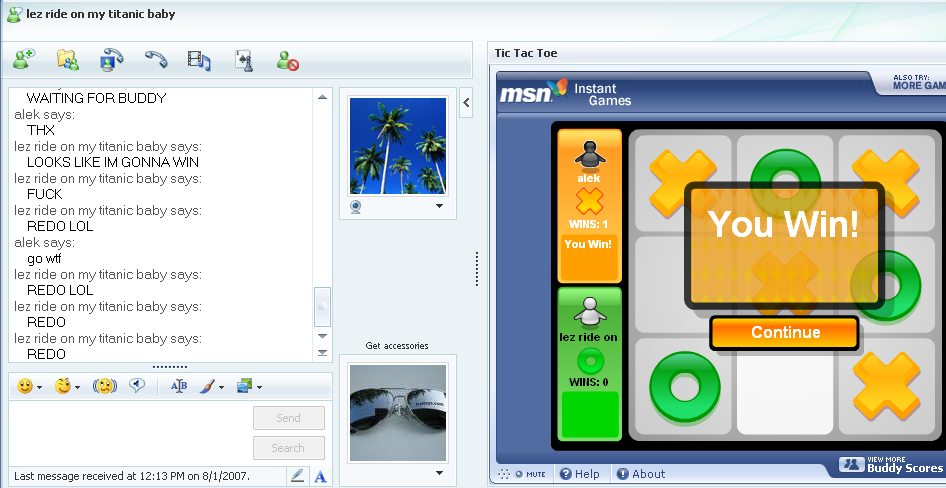Click chat scrollbar up arrow

(x=322, y=97)
